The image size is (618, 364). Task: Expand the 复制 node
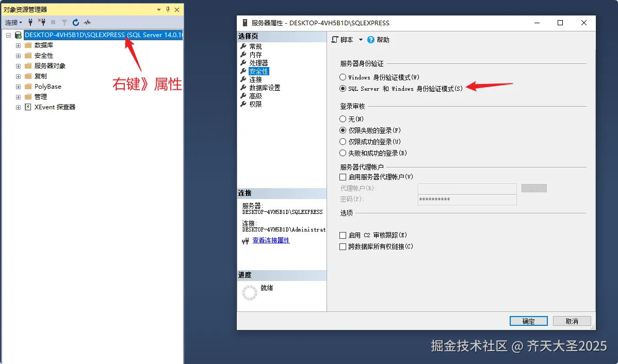tap(18, 76)
